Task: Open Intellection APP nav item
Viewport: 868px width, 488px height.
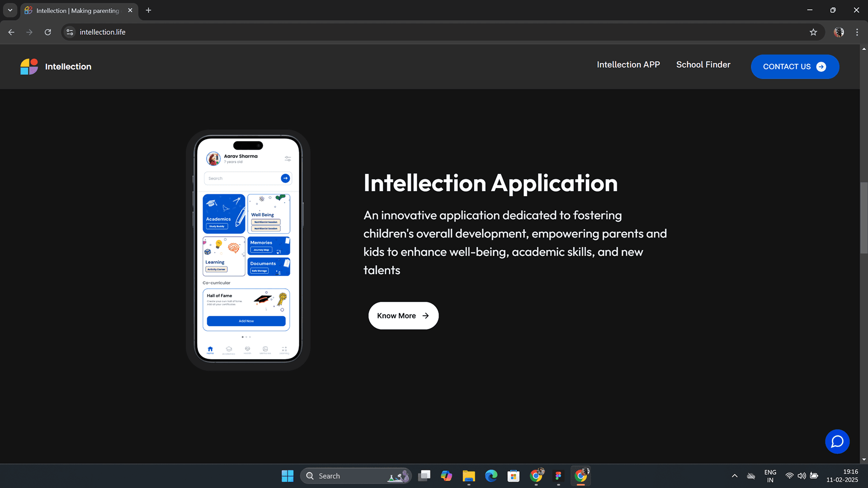Action: 628,65
